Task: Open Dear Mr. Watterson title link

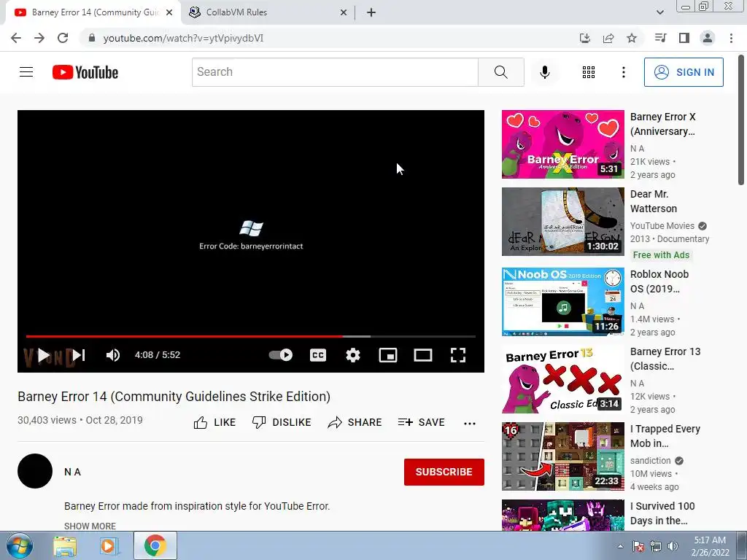Action: pyautogui.click(x=654, y=201)
